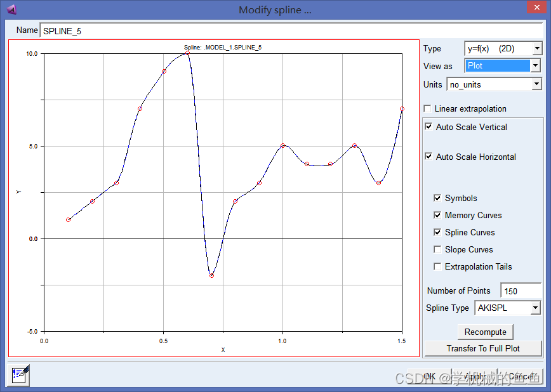
Task: Click the Adams logo icon in title bar
Action: coord(11,10)
